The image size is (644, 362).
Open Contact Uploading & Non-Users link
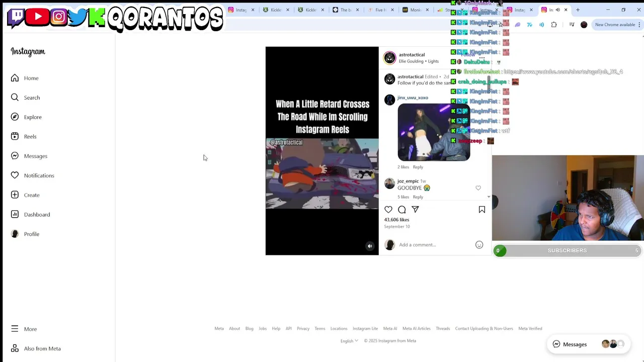click(x=484, y=328)
